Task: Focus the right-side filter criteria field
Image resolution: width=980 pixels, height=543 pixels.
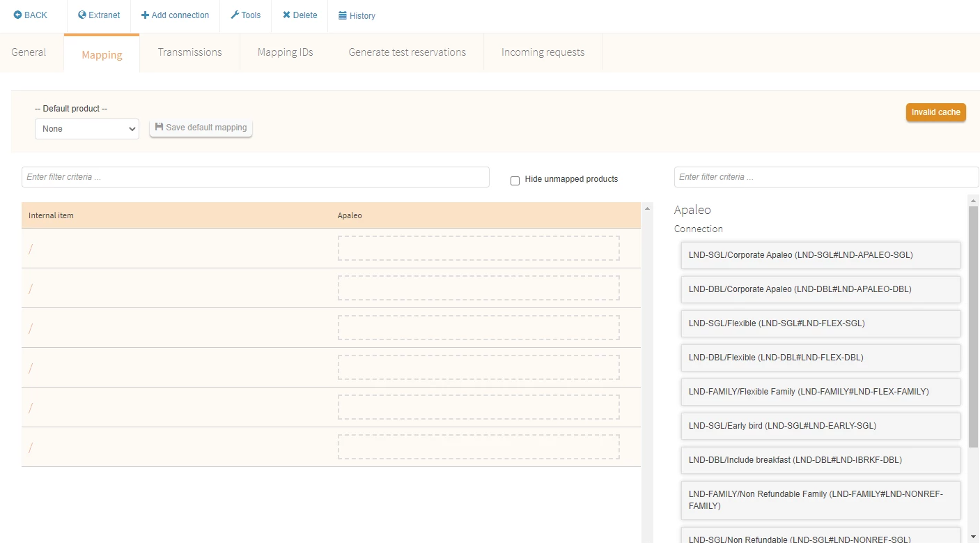Action: coord(825,177)
